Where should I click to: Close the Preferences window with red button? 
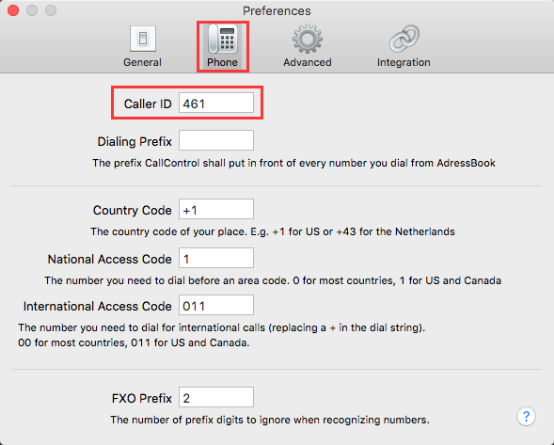(13, 10)
